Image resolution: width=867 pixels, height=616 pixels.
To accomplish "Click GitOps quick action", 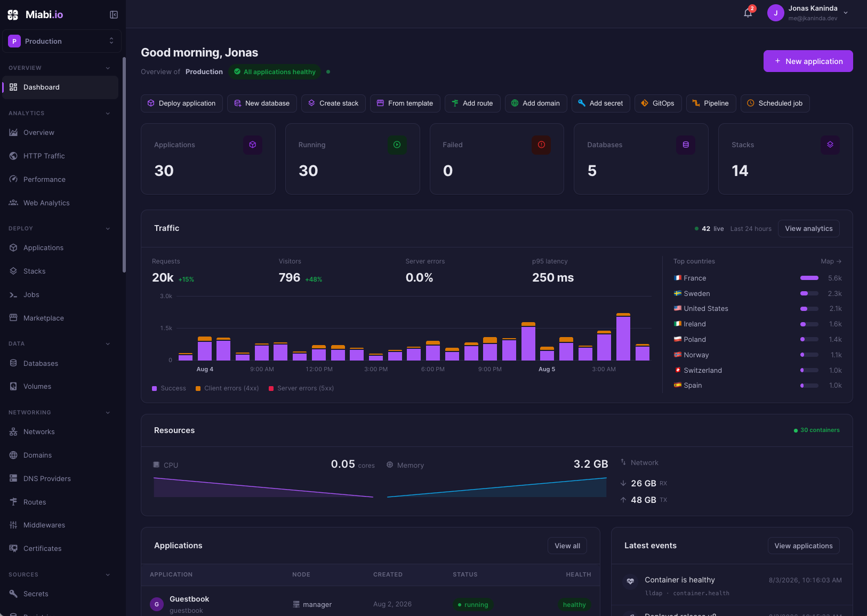I will point(658,103).
